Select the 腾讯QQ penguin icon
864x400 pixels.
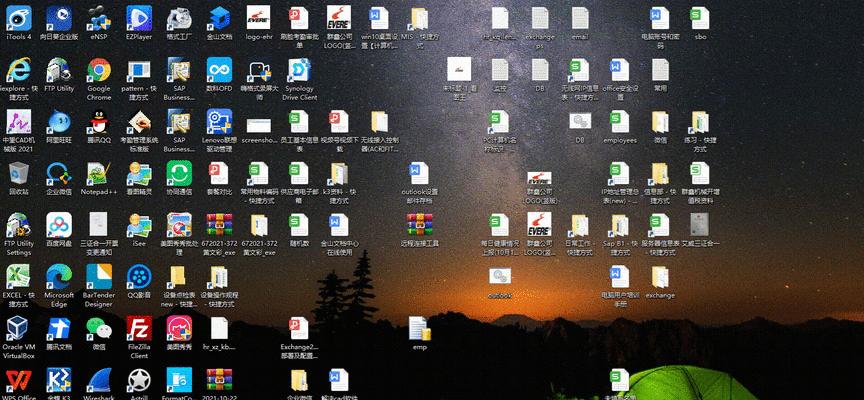click(x=99, y=122)
